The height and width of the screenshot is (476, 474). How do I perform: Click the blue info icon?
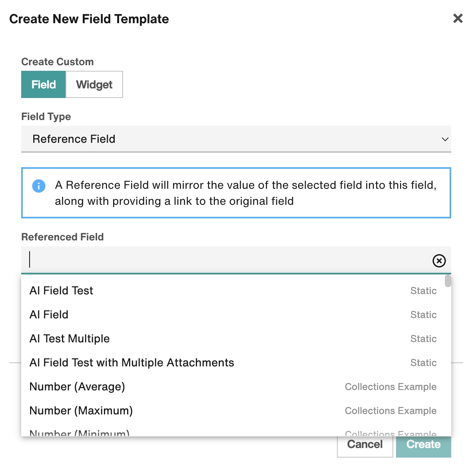(x=38, y=186)
